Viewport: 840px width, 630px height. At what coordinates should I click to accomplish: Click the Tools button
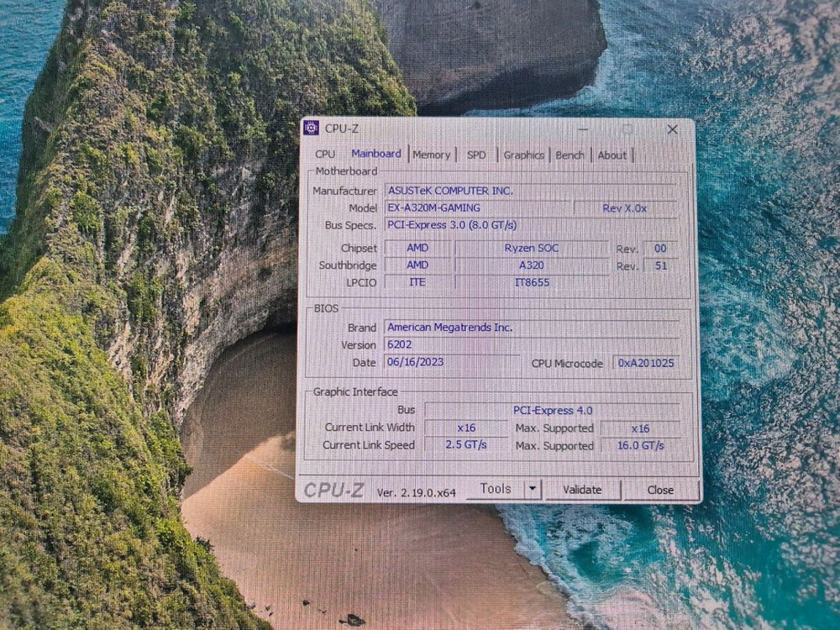(x=495, y=489)
